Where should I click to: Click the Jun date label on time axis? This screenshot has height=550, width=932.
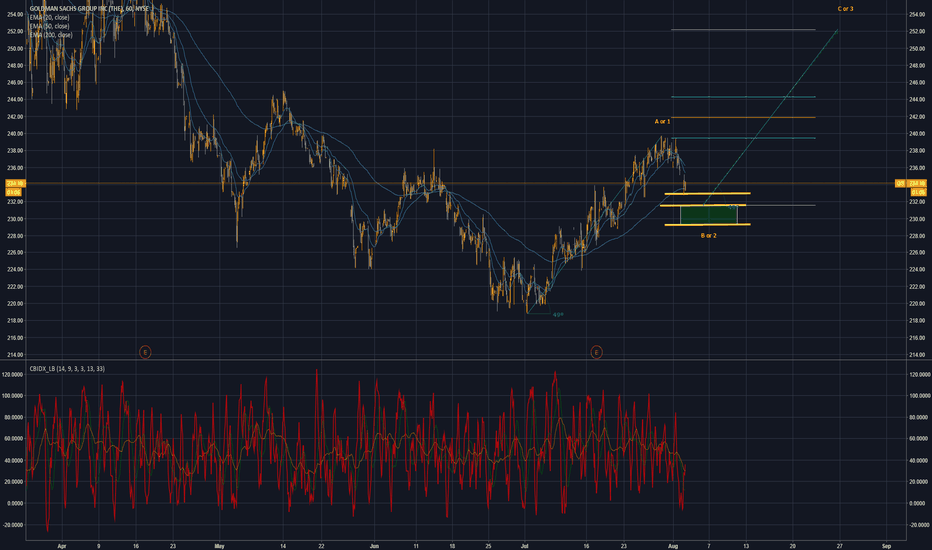374,546
